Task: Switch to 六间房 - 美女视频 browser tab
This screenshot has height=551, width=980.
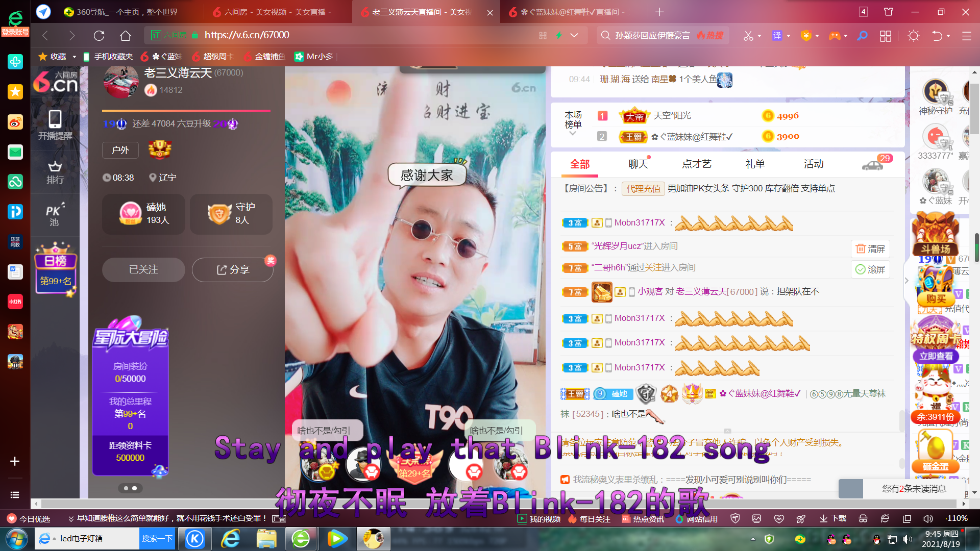Action: (277, 12)
